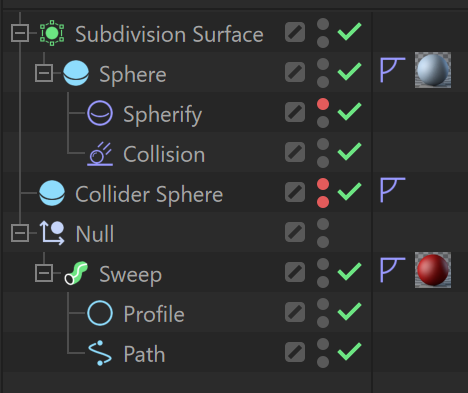Disable the Spherify green checkmark

(x=349, y=112)
